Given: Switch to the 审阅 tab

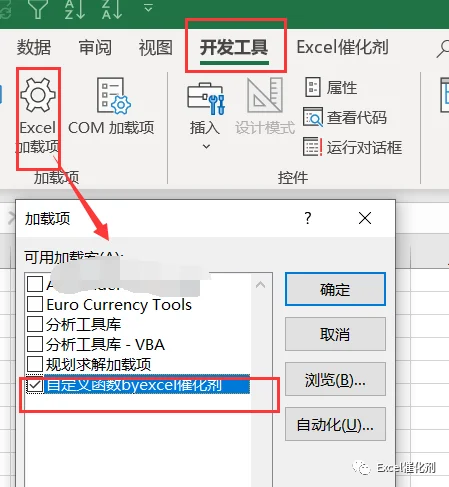Looking at the screenshot, I should [x=95, y=47].
